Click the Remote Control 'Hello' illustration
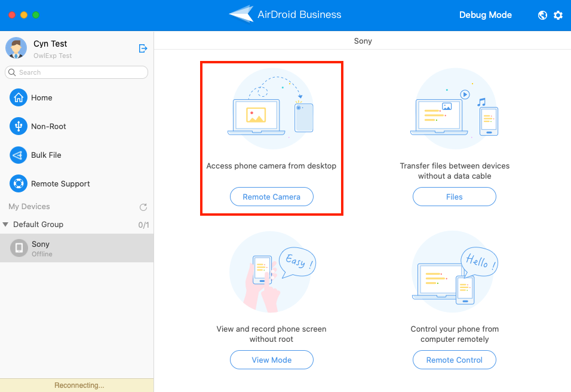The width and height of the screenshot is (571, 392). [x=455, y=272]
